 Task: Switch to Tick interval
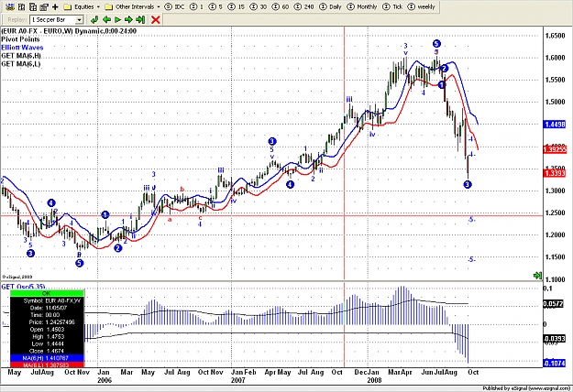pyautogui.click(x=392, y=6)
